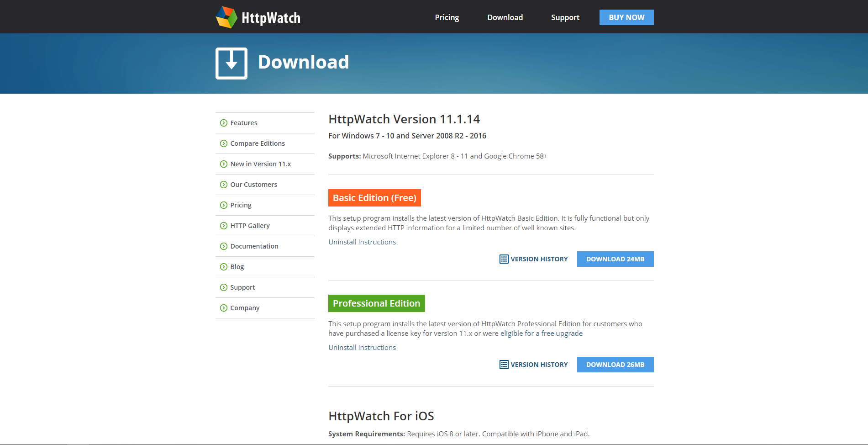Click the arrow icon beside HTTP Gallery
Viewport: 868px width, 445px height.
click(224, 226)
